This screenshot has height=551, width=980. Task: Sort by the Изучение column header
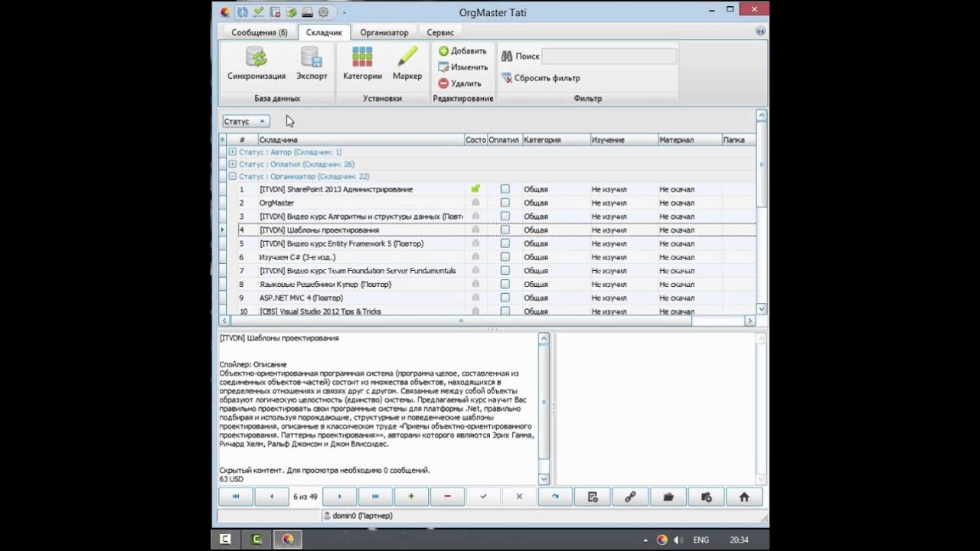624,140
